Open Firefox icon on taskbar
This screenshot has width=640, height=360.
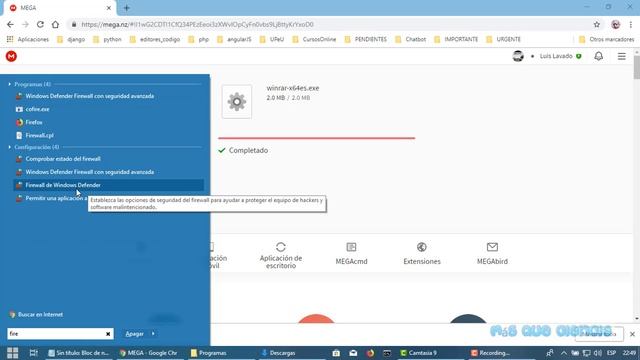(x=370, y=353)
